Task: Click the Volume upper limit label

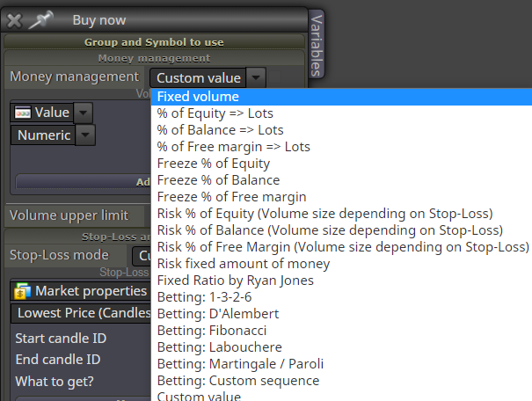Action: (x=69, y=215)
